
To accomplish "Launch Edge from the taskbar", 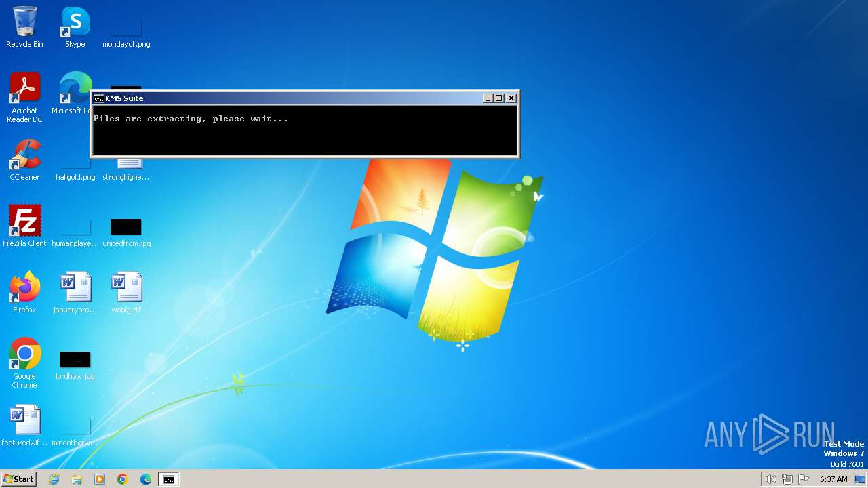I will point(146,479).
